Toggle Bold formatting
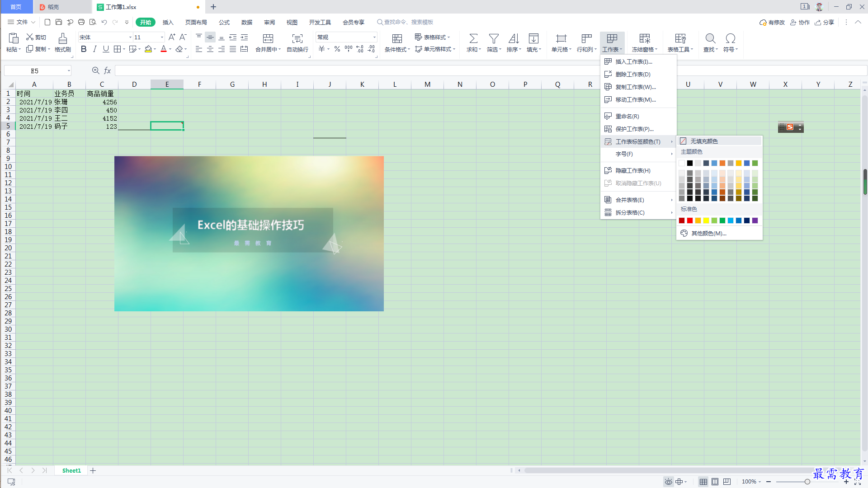Screen dimensions: 868x488 click(84, 49)
